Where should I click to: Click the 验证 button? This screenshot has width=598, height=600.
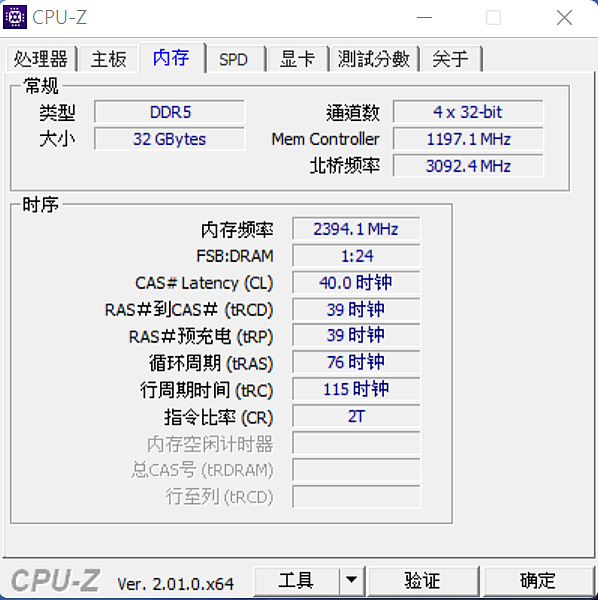coord(422,581)
